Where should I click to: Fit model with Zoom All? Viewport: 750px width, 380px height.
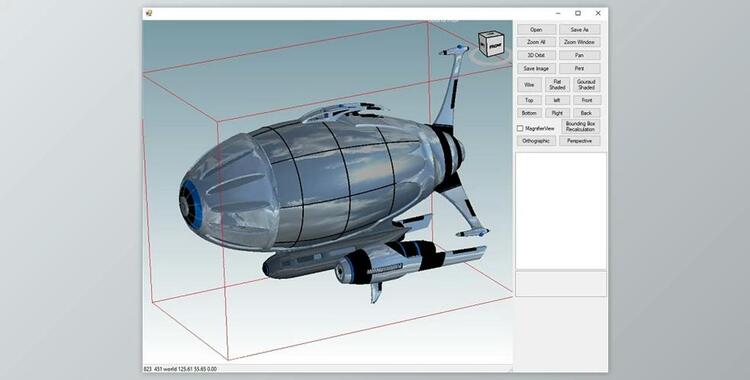coord(536,42)
